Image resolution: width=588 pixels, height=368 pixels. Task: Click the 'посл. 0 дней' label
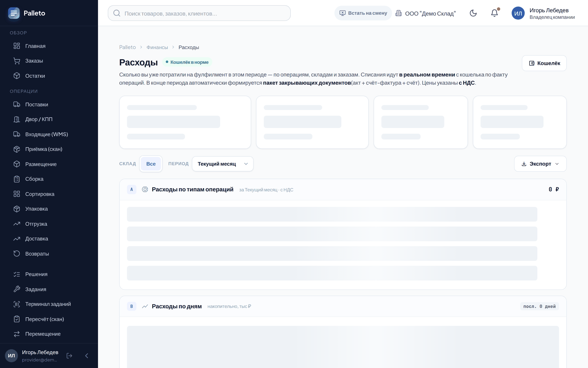(x=540, y=306)
